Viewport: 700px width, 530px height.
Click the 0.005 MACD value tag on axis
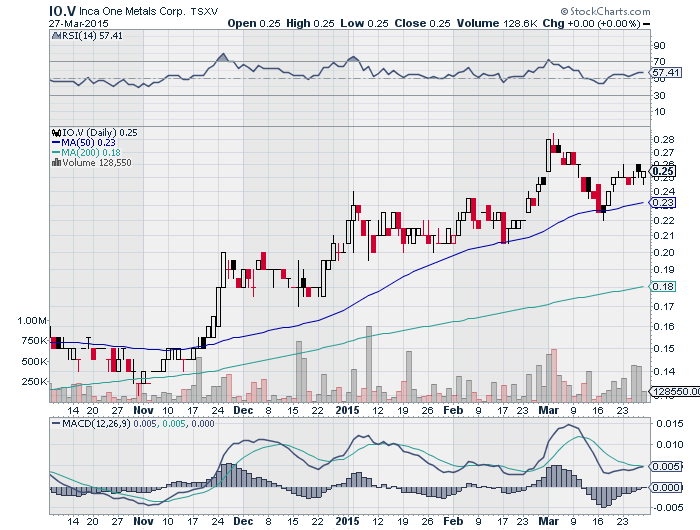tap(666, 467)
